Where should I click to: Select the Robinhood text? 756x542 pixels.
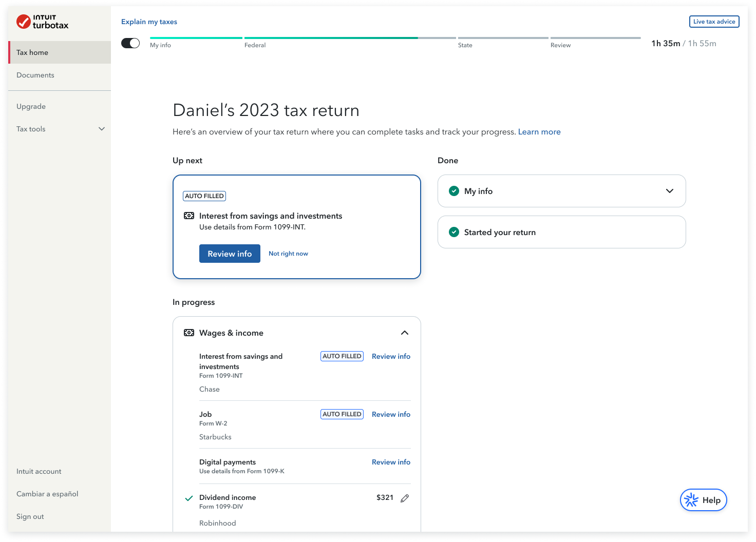point(218,523)
